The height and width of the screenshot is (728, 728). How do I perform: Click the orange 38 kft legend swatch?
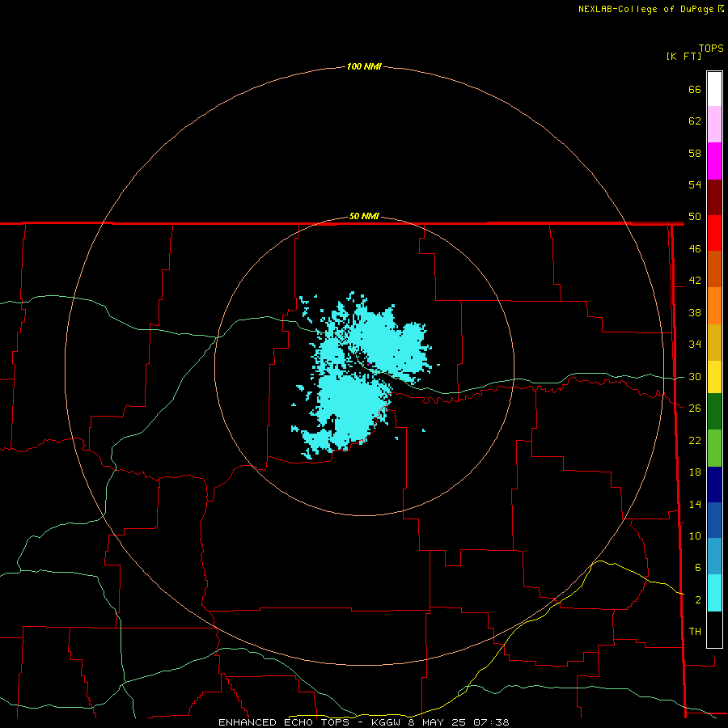(x=714, y=306)
